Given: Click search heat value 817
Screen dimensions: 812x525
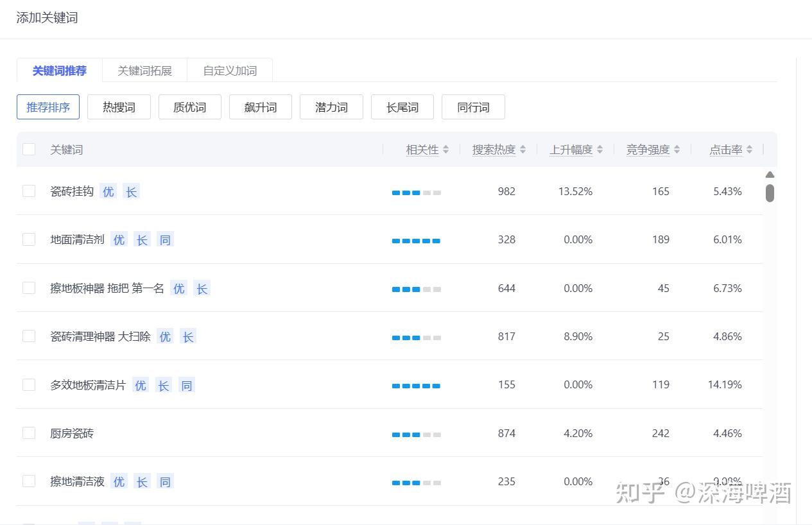Looking at the screenshot, I should 506,336.
